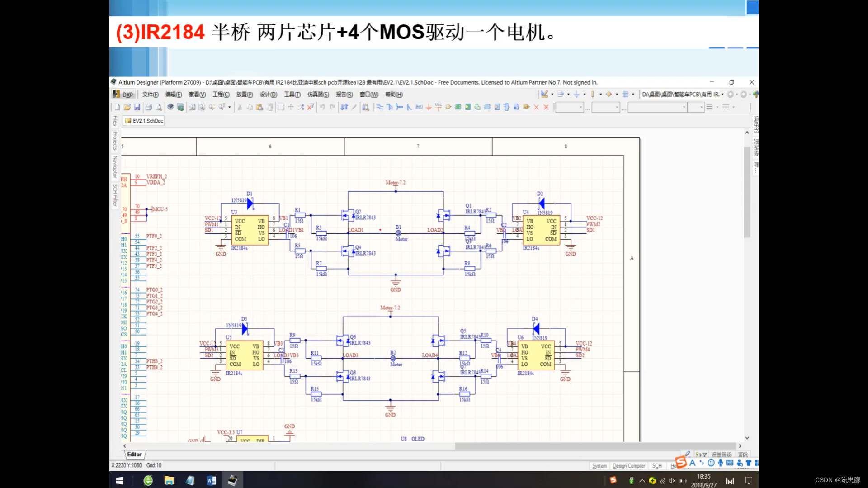Open the 帮助(H) menu
The image size is (868, 488).
point(394,94)
